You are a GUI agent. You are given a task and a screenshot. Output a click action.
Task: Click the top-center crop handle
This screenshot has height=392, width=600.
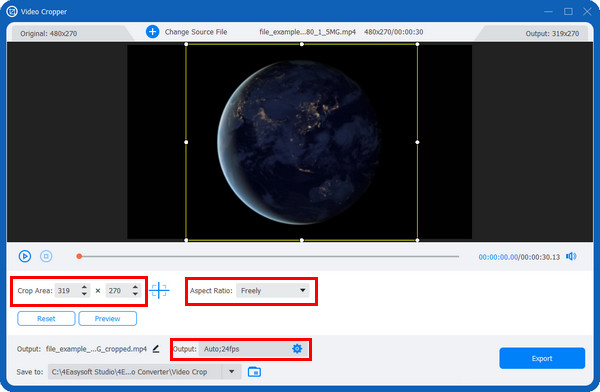tap(302, 44)
